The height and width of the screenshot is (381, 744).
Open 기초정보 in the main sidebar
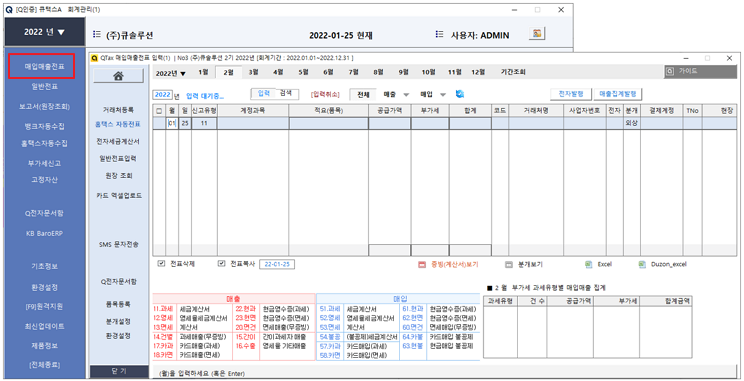[x=44, y=267]
